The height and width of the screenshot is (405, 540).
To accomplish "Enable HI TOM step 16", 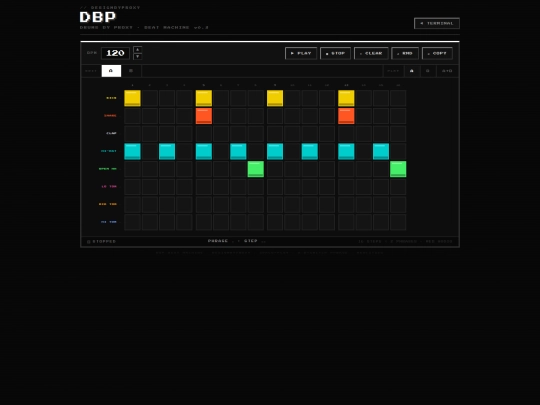I will 398,222.
